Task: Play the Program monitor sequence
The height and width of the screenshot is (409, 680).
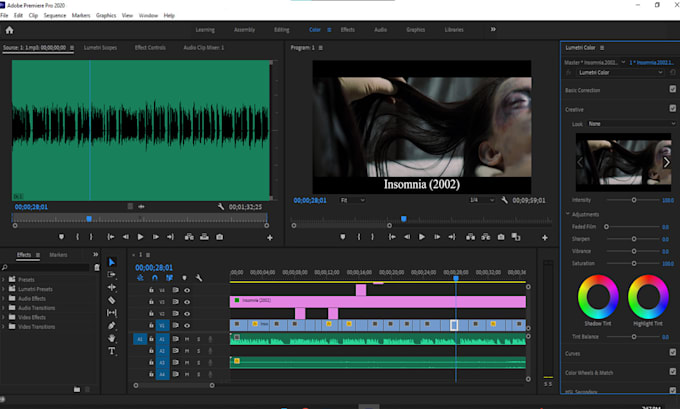Action: [422, 237]
